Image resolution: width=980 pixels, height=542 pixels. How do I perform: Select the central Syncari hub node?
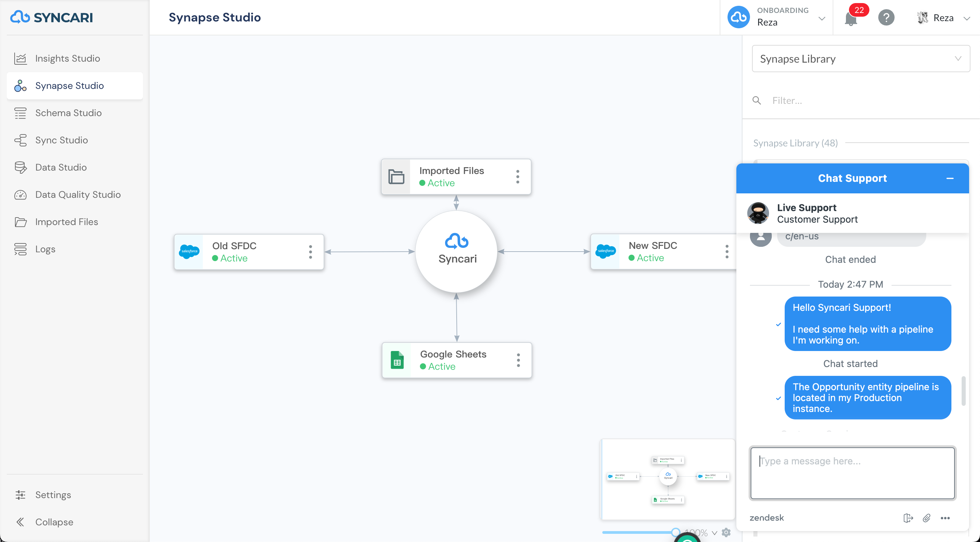click(457, 252)
